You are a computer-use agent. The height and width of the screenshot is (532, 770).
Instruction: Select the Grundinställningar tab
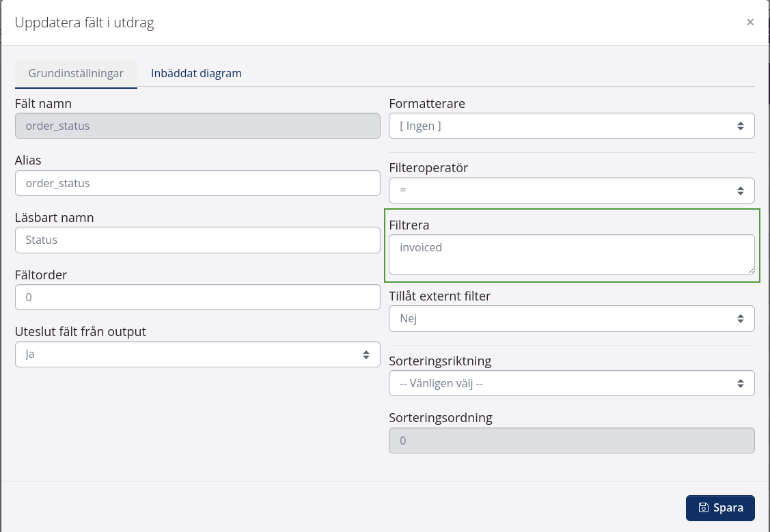pyautogui.click(x=76, y=73)
